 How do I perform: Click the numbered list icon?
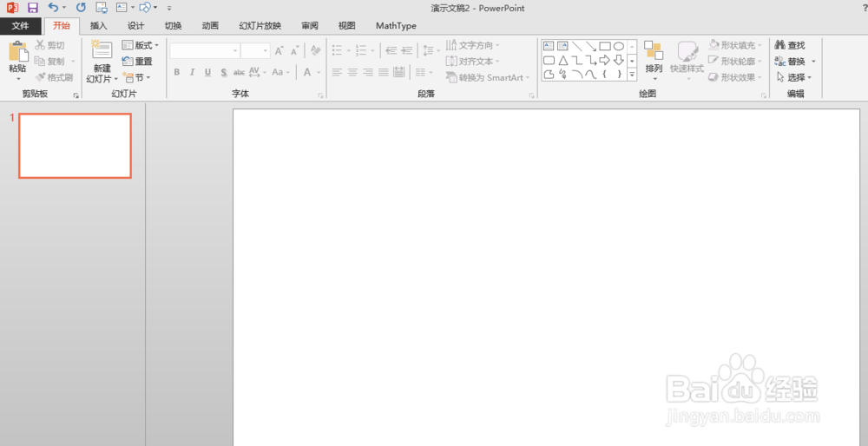[361, 51]
